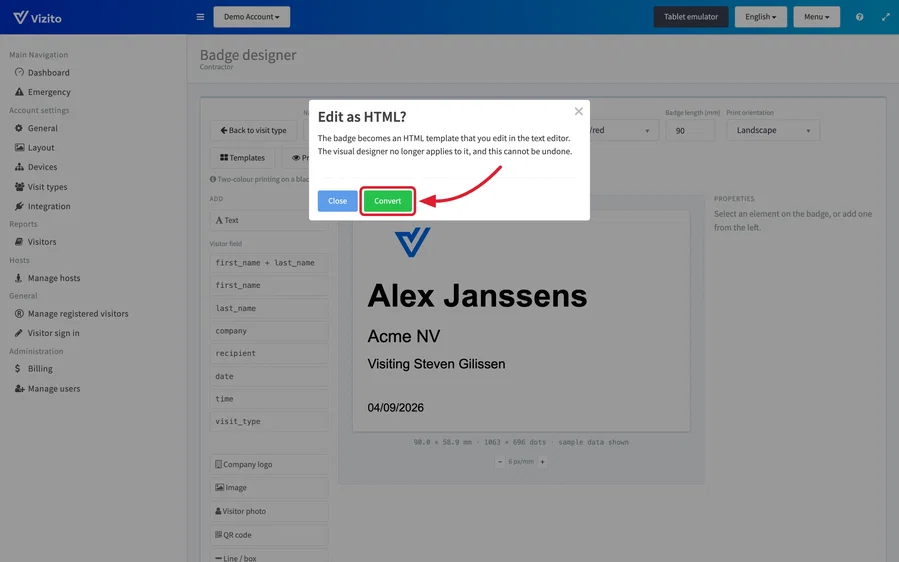Open Layout settings in the sidebar

[34, 147]
